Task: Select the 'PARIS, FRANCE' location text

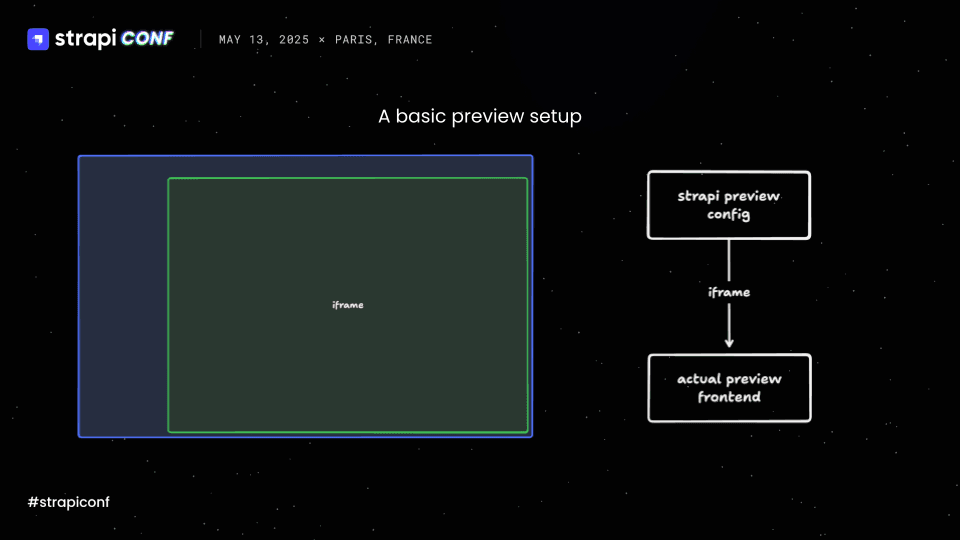Action: pyautogui.click(x=383, y=40)
